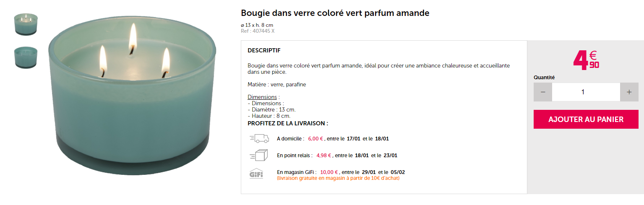Screen dimensions: 644x205
Task: Click the home delivery truck icon
Action: coord(258,138)
